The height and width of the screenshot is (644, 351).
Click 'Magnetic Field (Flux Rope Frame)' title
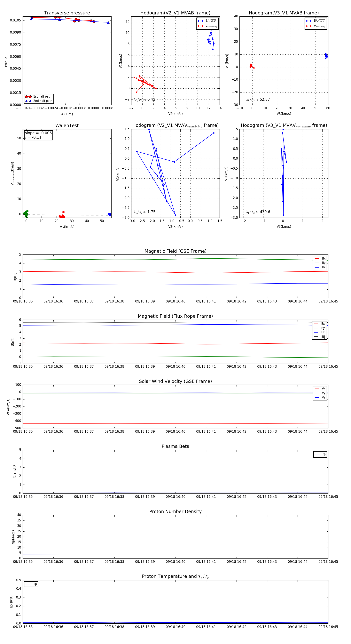click(x=175, y=316)
